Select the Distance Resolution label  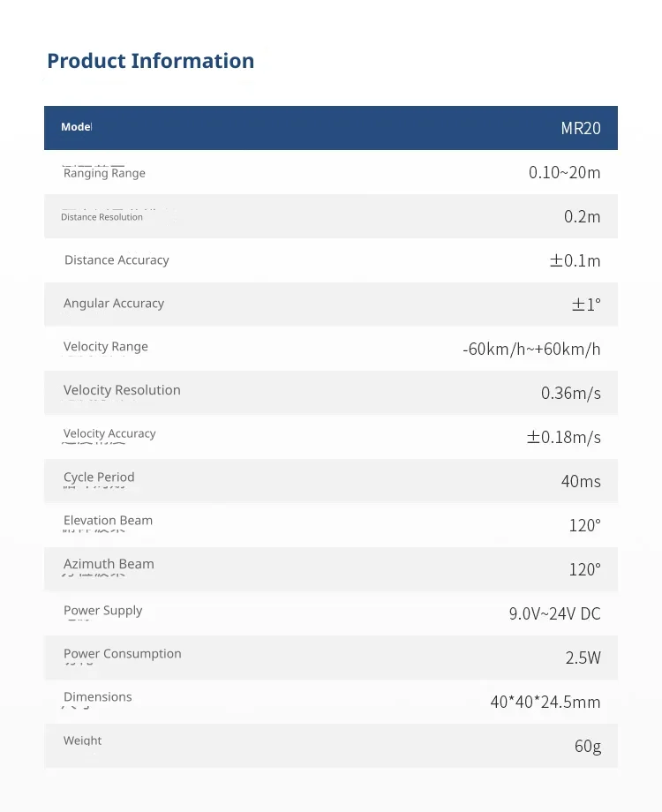[102, 217]
